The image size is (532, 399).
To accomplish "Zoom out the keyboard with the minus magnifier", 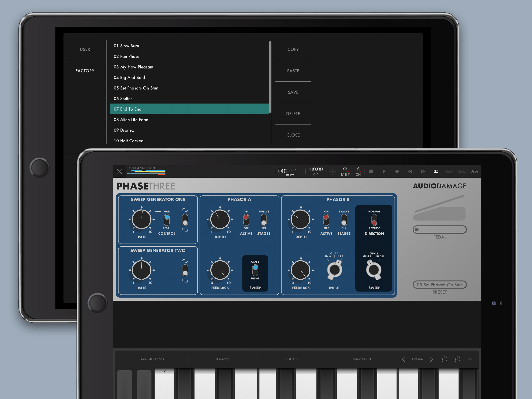I will [x=444, y=359].
